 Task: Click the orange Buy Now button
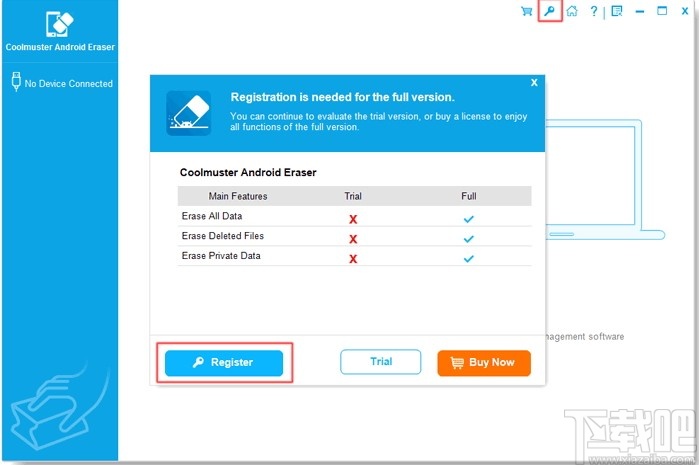point(484,363)
